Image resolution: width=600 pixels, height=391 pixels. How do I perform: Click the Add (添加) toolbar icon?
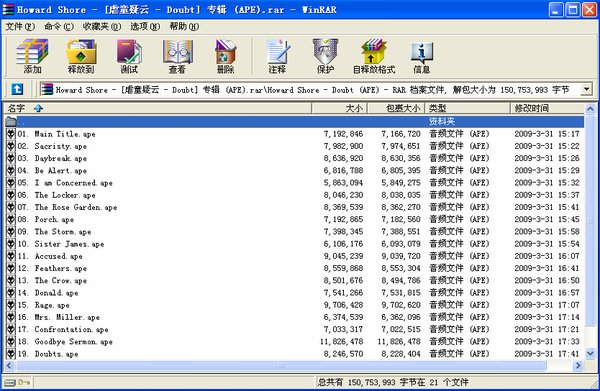point(32,56)
